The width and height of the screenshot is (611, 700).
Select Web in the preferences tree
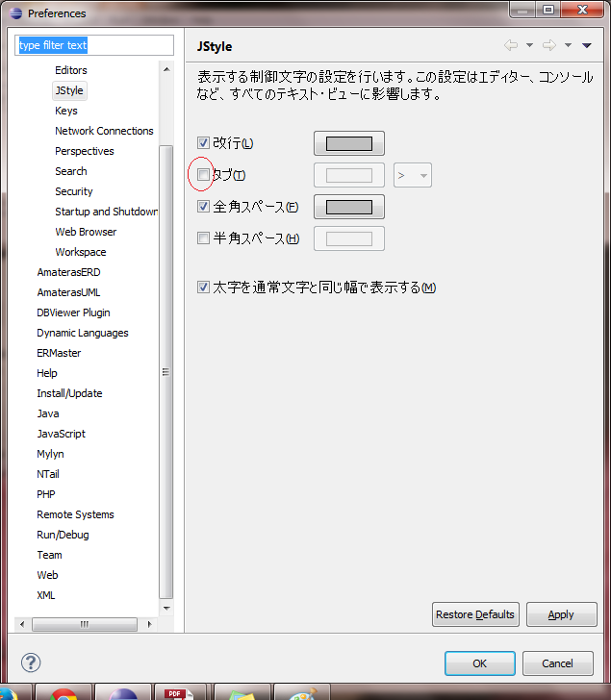[47, 575]
